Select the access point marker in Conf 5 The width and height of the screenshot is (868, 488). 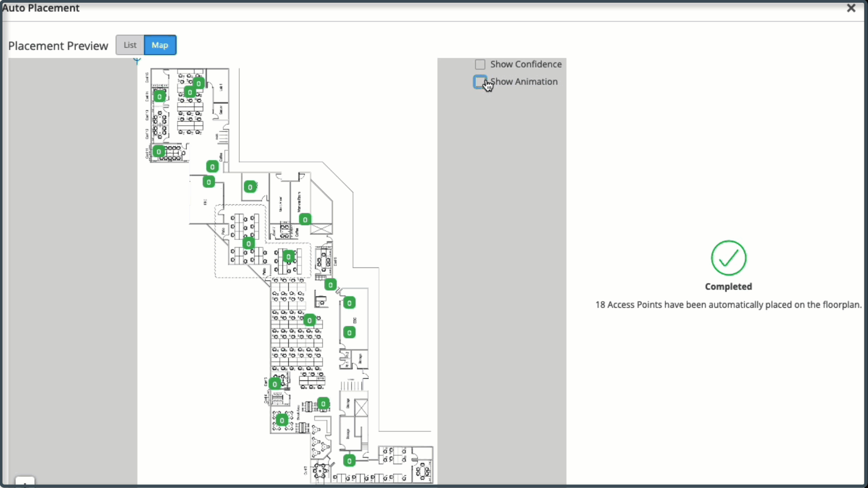[275, 384]
